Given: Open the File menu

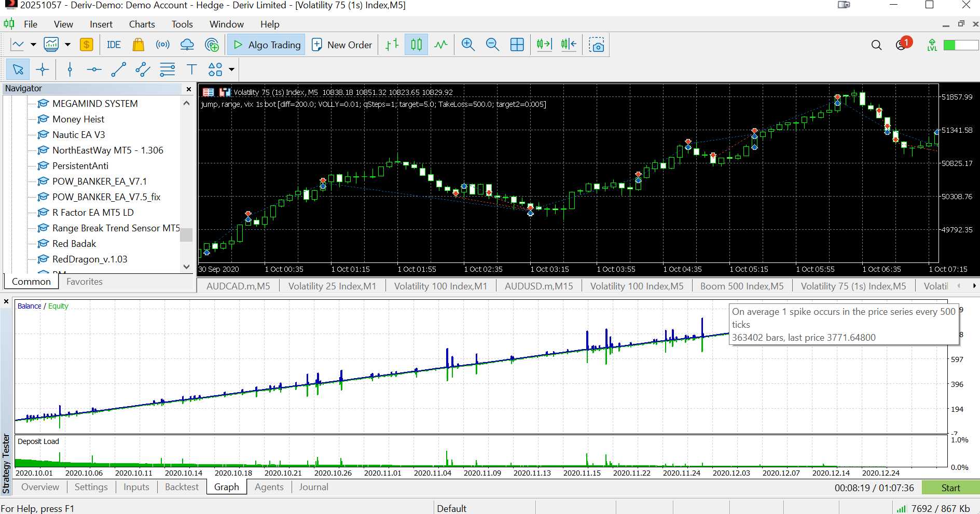Looking at the screenshot, I should (x=31, y=24).
